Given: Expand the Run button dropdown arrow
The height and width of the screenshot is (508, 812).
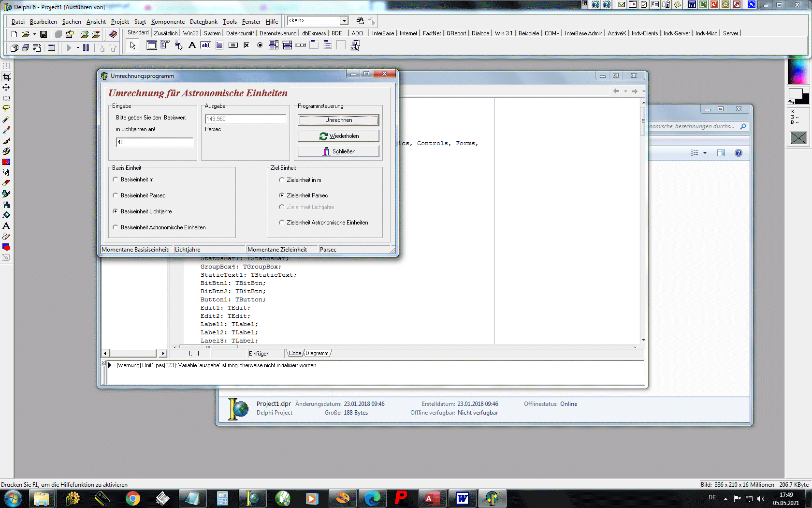Looking at the screenshot, I should pyautogui.click(x=78, y=48).
